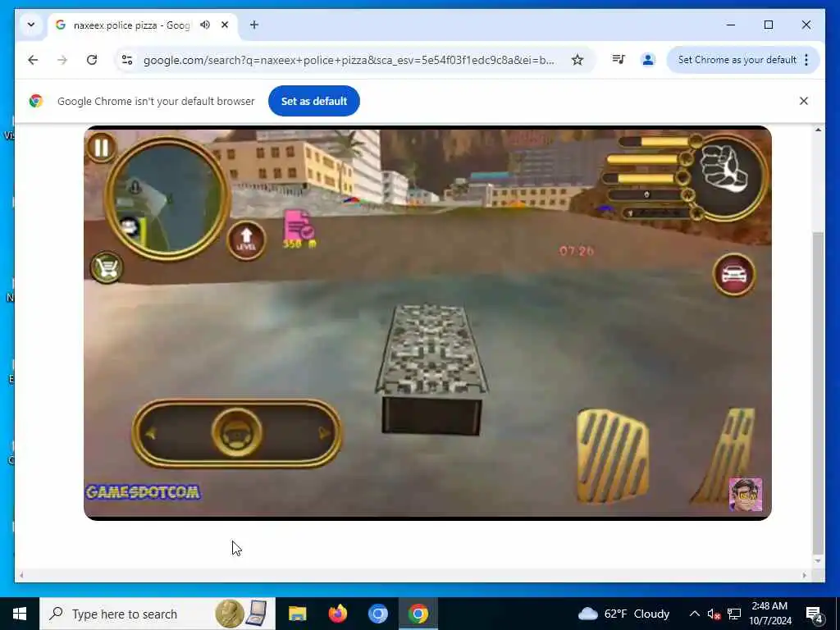The image size is (840, 630).
Task: Open the Chrome three-dot menu
Action: click(806, 59)
